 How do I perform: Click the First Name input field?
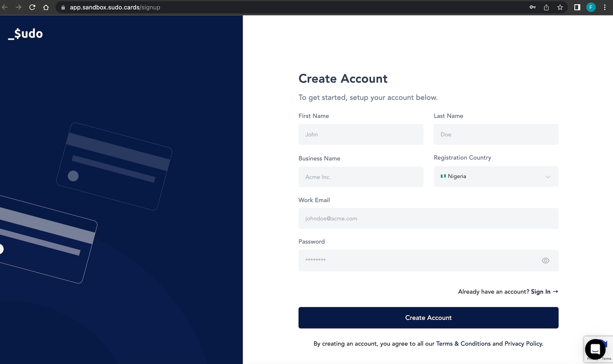361,134
